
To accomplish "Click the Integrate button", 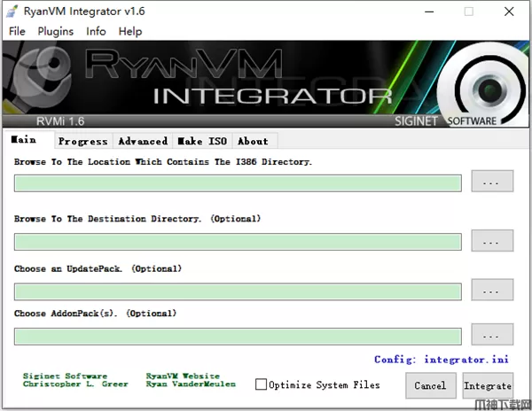I will pos(488,385).
